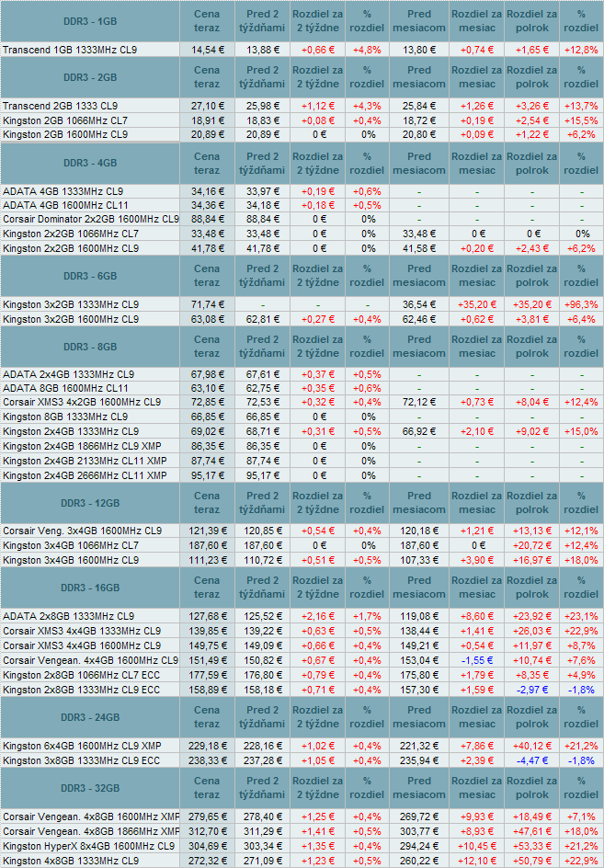The width and height of the screenshot is (604, 868).
Task: Select ADATA 2x8GB 1333MHz CL9 product name
Action: click(x=68, y=617)
